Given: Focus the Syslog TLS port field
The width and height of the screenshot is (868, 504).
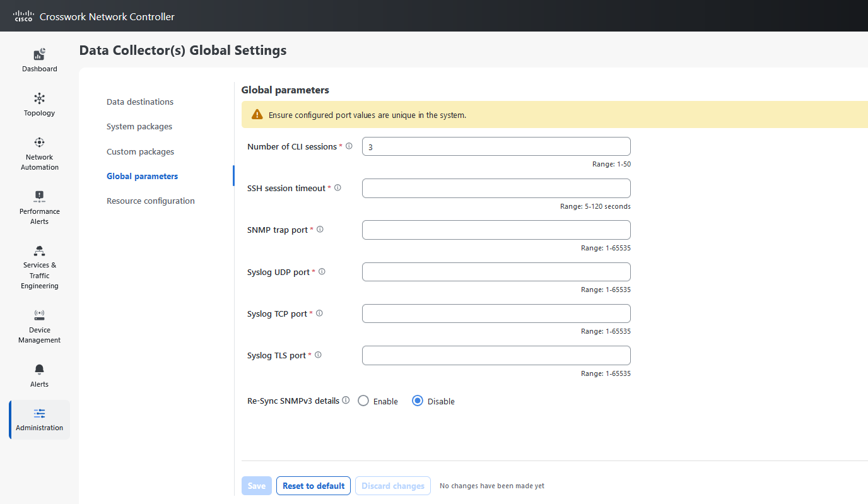Looking at the screenshot, I should click(x=496, y=355).
